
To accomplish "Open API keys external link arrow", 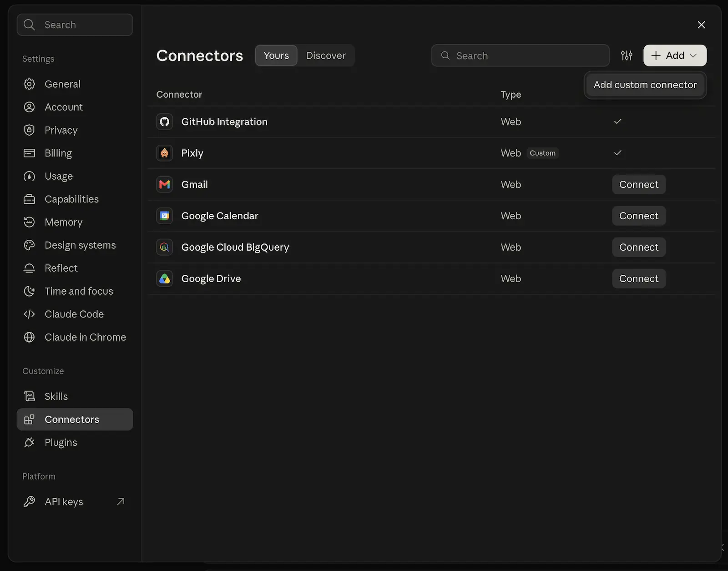I will pyautogui.click(x=121, y=502).
